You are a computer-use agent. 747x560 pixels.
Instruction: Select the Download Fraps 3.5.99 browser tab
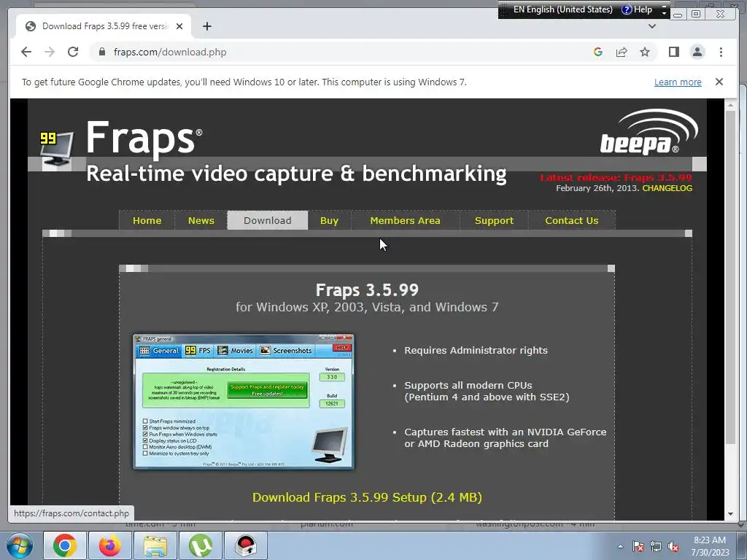tap(104, 26)
